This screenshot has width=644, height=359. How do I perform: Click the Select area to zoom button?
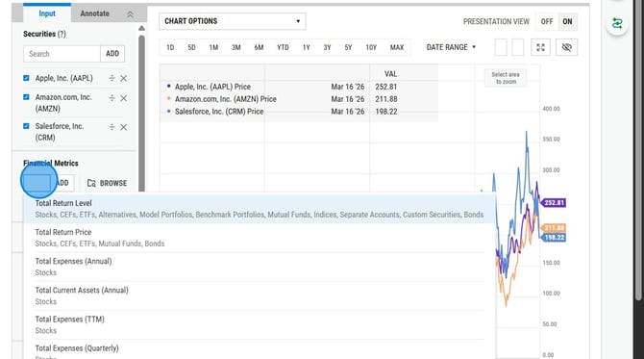[x=506, y=78]
